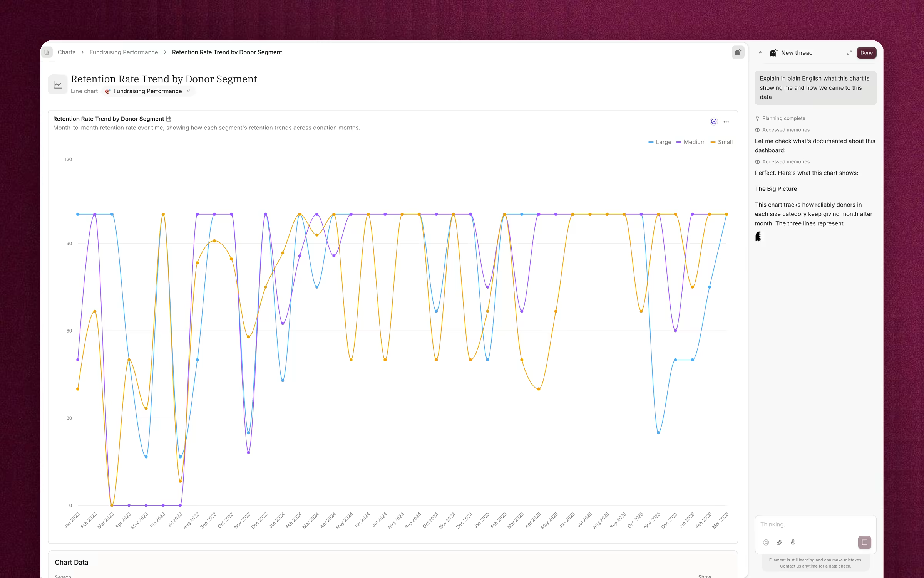Click the Retention Rate Trend breadcrumb title
The width and height of the screenshot is (924, 578).
pyautogui.click(x=227, y=52)
